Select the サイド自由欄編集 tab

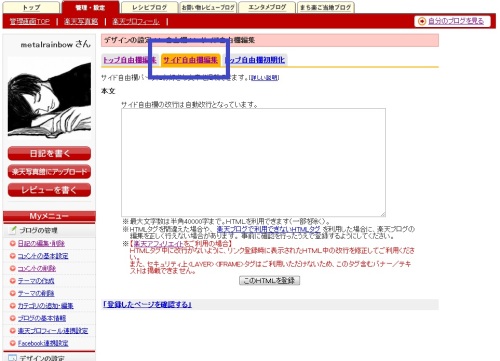click(190, 60)
